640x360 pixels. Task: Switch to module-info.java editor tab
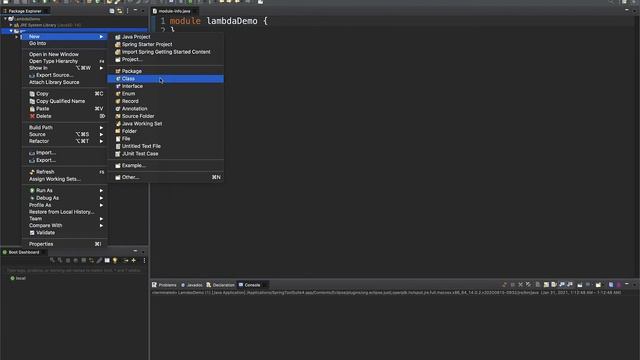click(175, 11)
